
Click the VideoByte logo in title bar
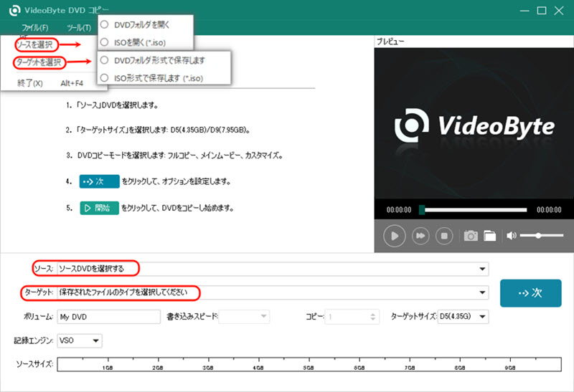14,11
